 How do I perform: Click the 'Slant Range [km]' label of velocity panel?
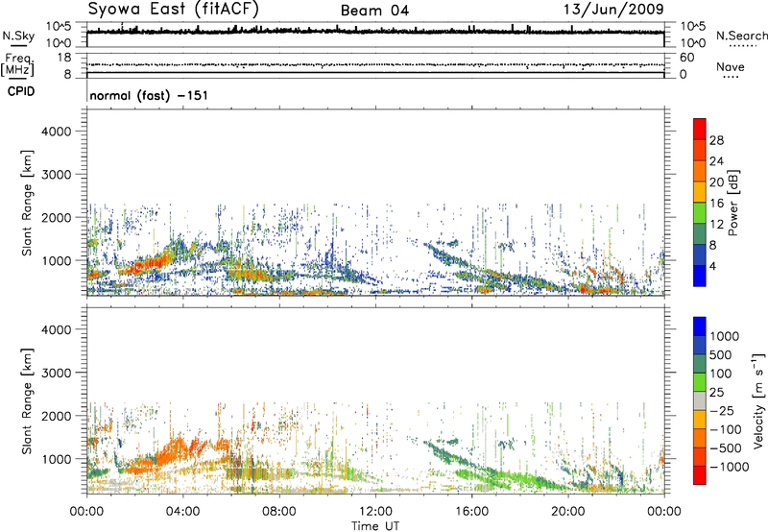[x=27, y=400]
